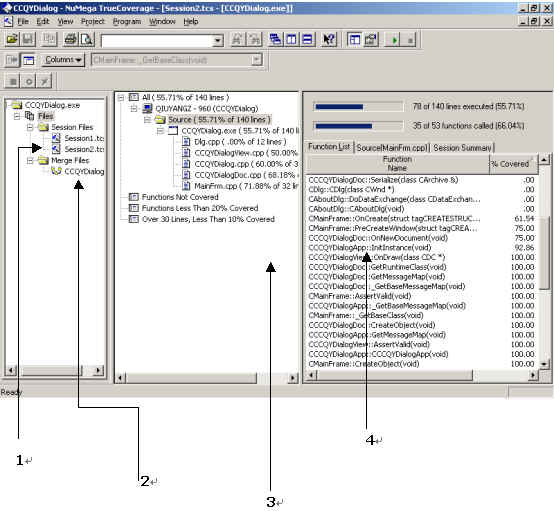Toggle the window view icon beside Columns
This screenshot has width=554, height=511.
[x=28, y=60]
